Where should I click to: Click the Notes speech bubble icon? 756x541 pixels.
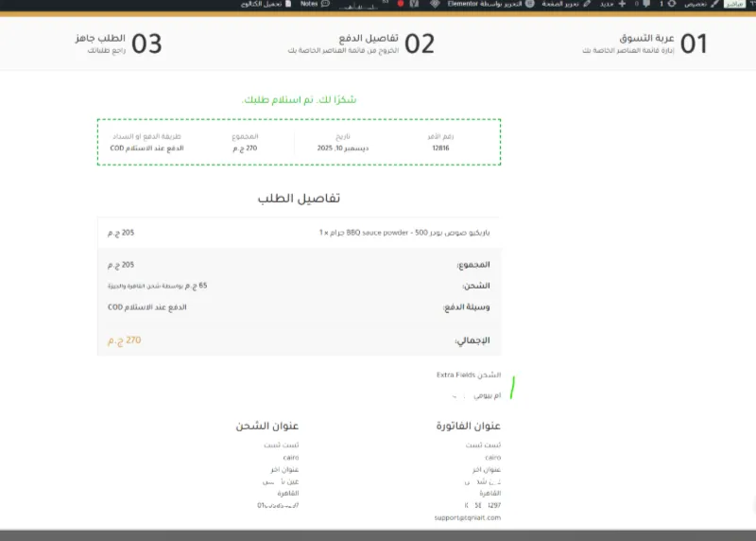coord(325,4)
